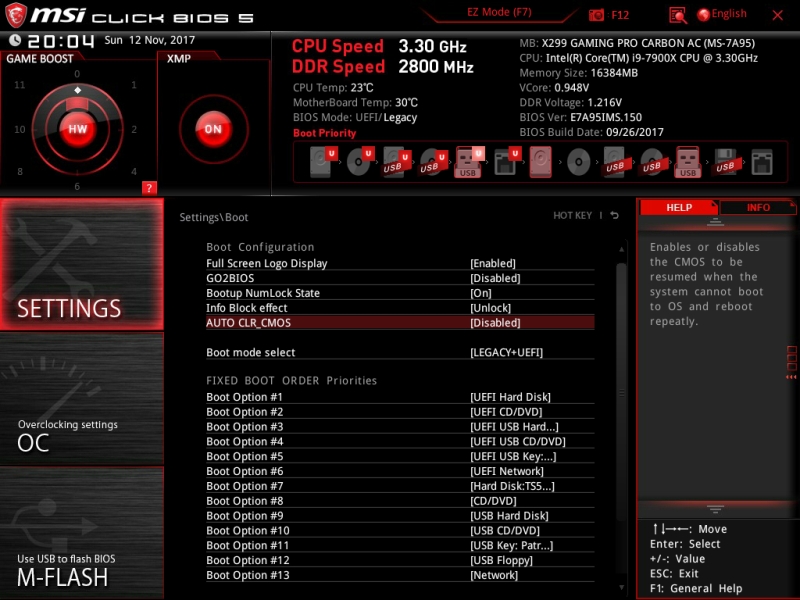Select the last network boot priority icon
This screenshot has width=800, height=600.
[x=762, y=162]
